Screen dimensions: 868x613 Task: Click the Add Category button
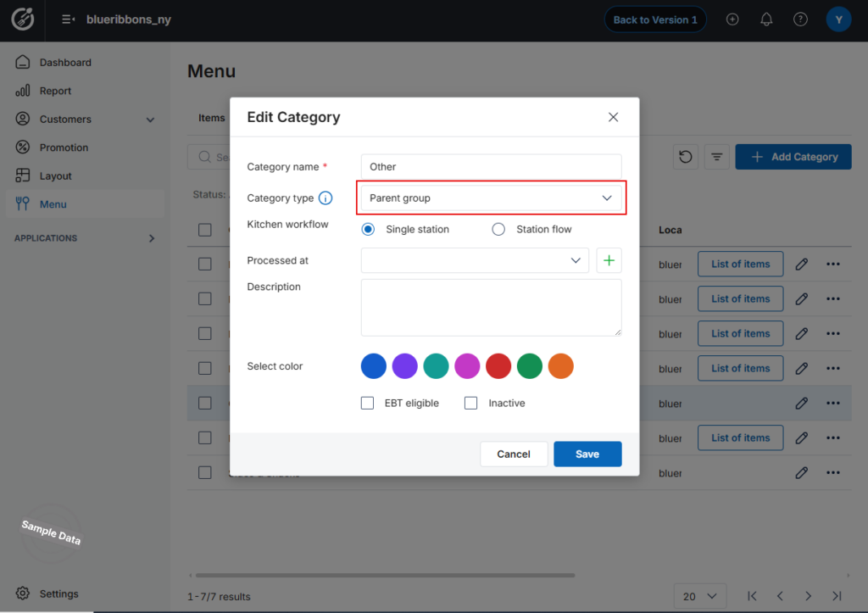point(793,157)
